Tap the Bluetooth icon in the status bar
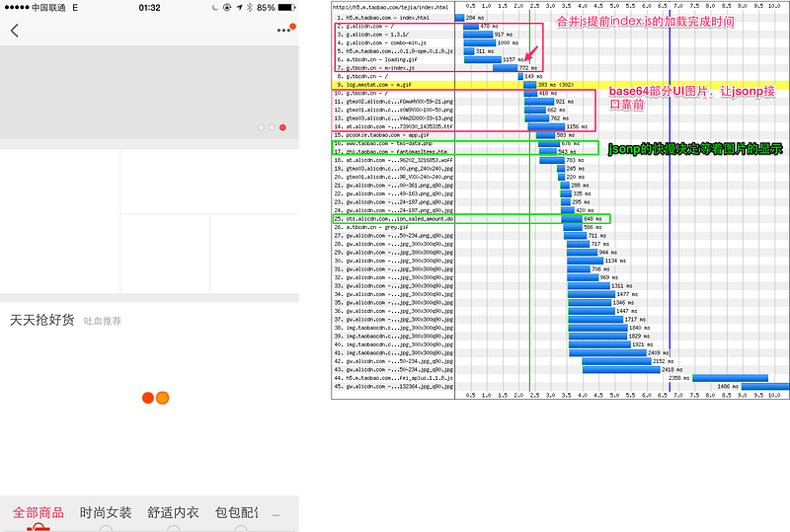 [x=250, y=8]
